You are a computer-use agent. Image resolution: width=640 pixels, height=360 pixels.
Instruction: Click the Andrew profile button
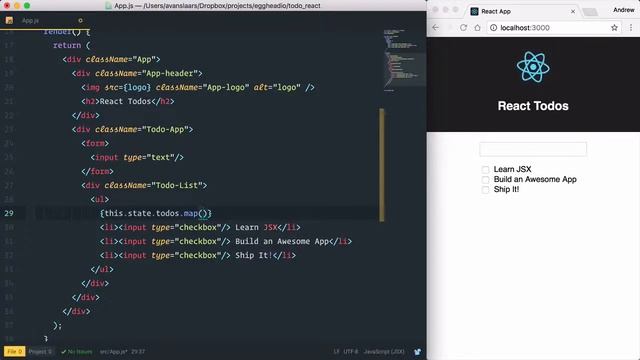tap(623, 10)
